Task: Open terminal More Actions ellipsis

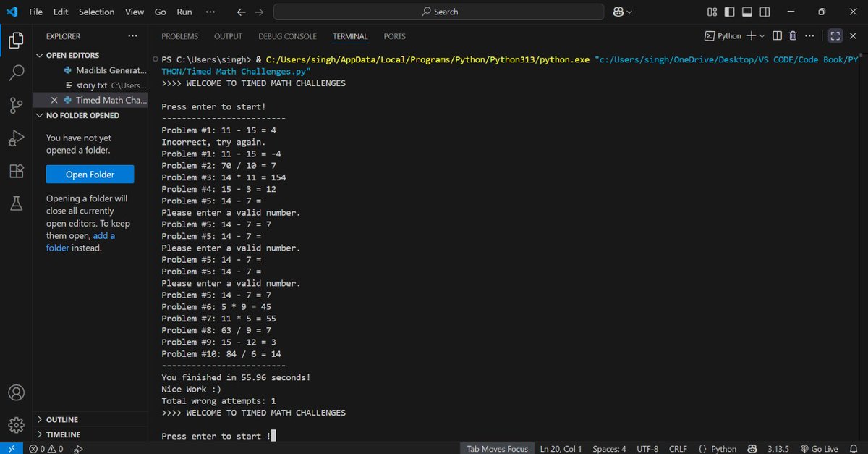Action: (x=810, y=36)
